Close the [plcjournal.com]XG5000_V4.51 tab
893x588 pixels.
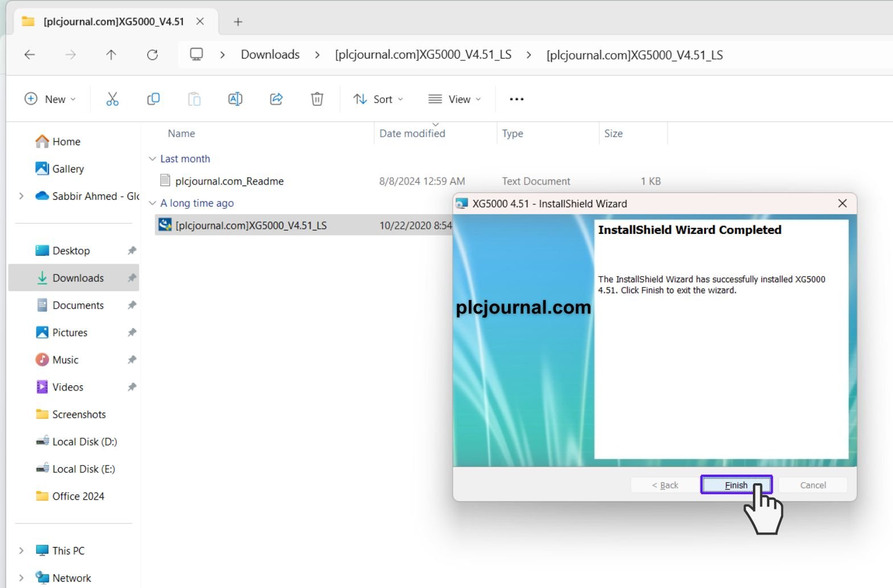[x=200, y=22]
